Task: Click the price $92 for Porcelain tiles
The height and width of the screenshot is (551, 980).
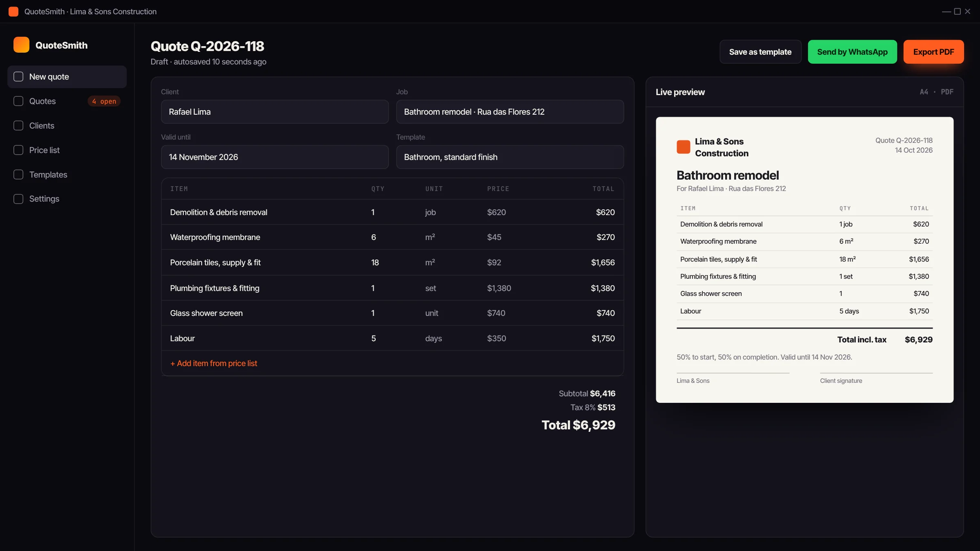Action: (494, 262)
